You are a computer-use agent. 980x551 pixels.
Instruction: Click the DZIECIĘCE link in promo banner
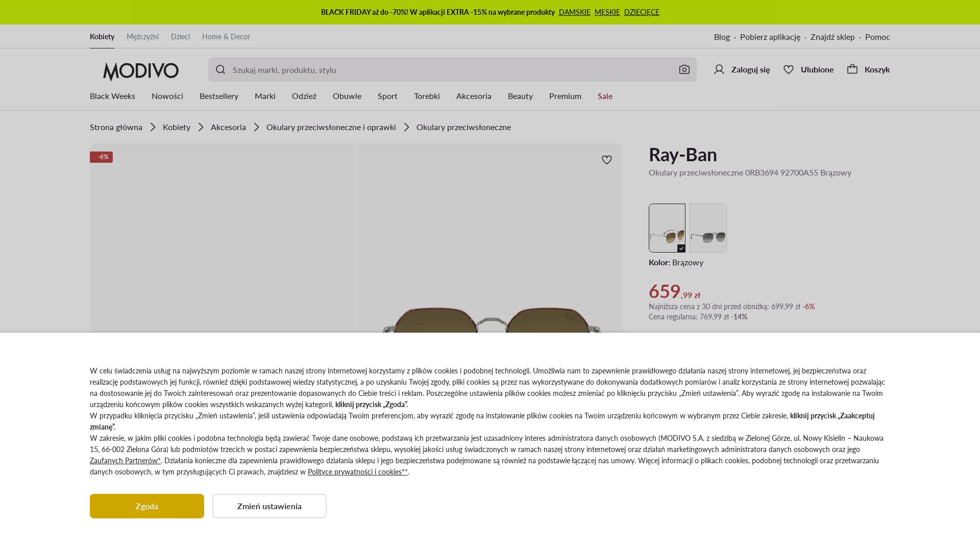642,12
